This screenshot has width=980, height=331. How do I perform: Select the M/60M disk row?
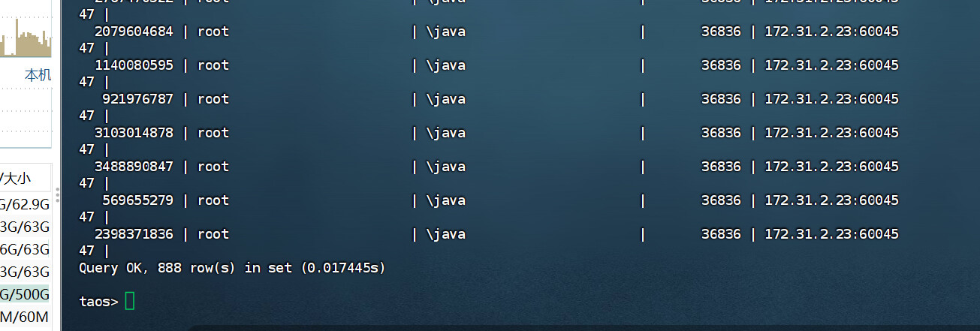click(25, 317)
